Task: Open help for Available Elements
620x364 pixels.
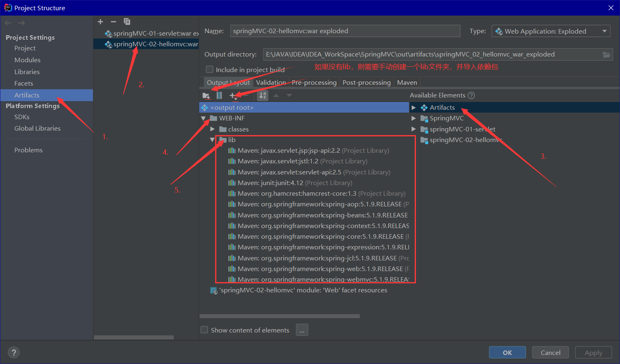Action: 471,95
